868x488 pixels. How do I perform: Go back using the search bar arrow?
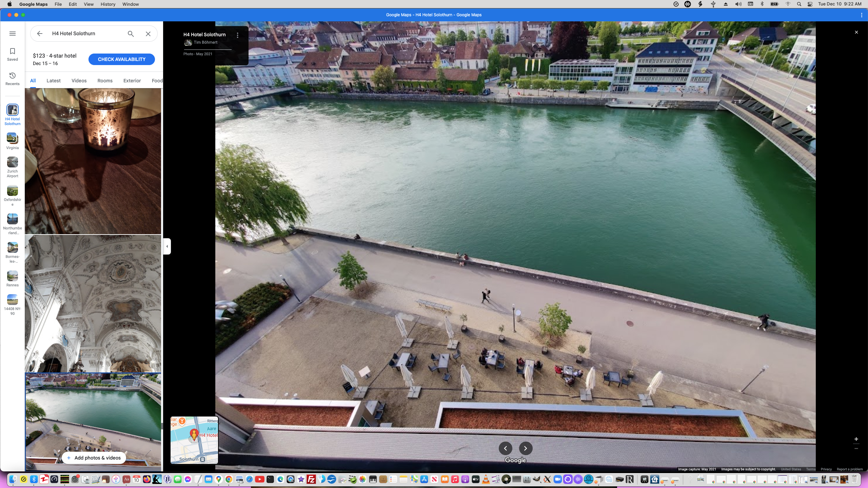[40, 34]
